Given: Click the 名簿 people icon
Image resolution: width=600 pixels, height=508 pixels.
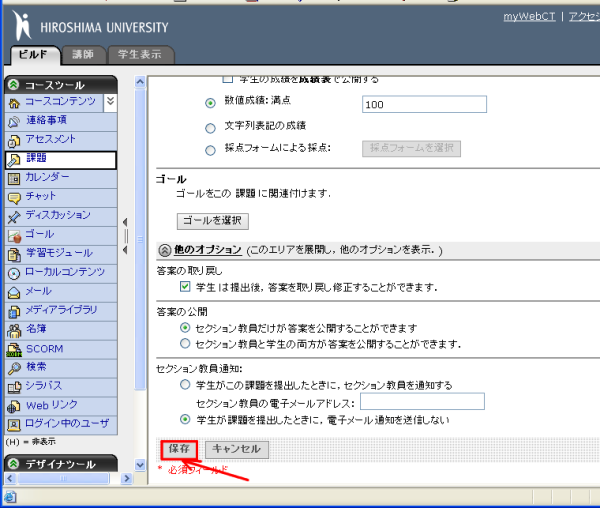Looking at the screenshot, I should point(14,331).
